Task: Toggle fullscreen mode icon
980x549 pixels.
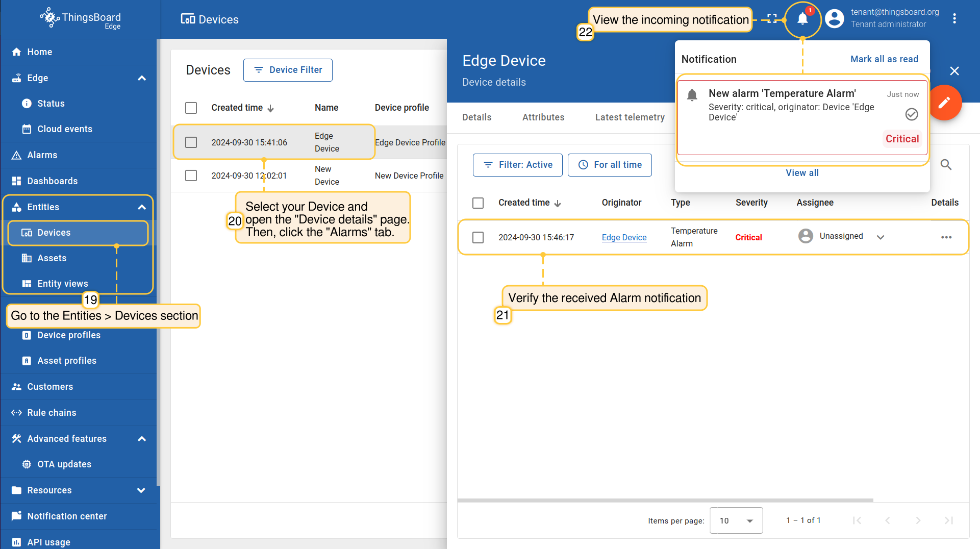Action: pyautogui.click(x=772, y=19)
